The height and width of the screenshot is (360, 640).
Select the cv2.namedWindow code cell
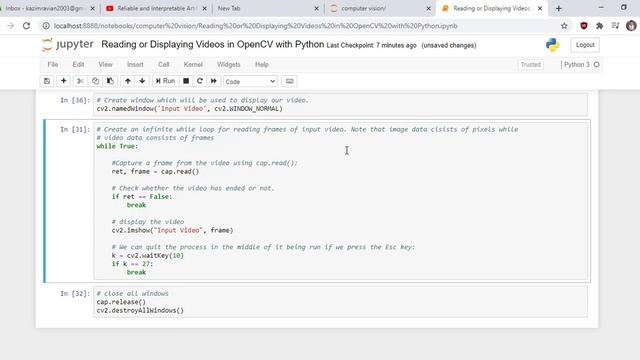pos(340,104)
